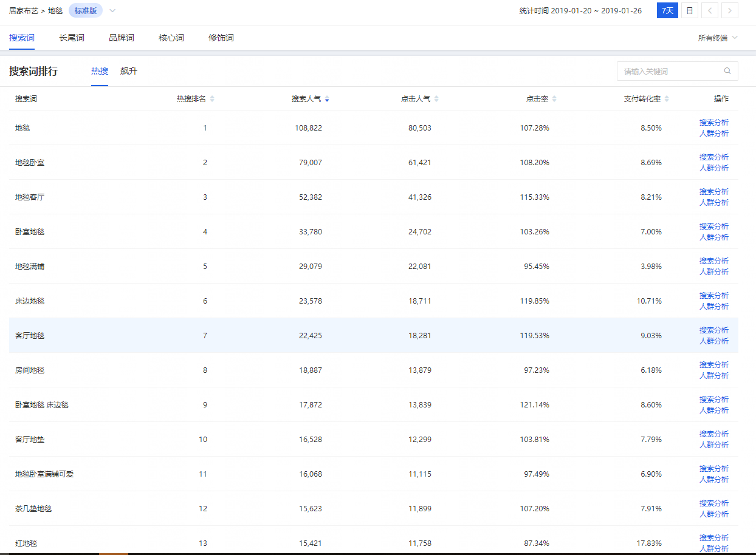Sort by 热搜排名 using its sort arrows
Screen dimensions: 756x555
212,99
